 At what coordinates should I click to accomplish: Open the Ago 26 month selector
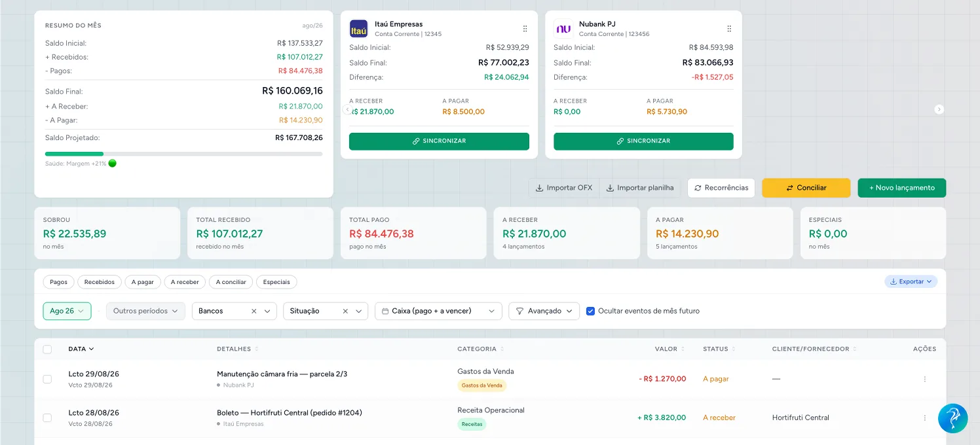(67, 311)
